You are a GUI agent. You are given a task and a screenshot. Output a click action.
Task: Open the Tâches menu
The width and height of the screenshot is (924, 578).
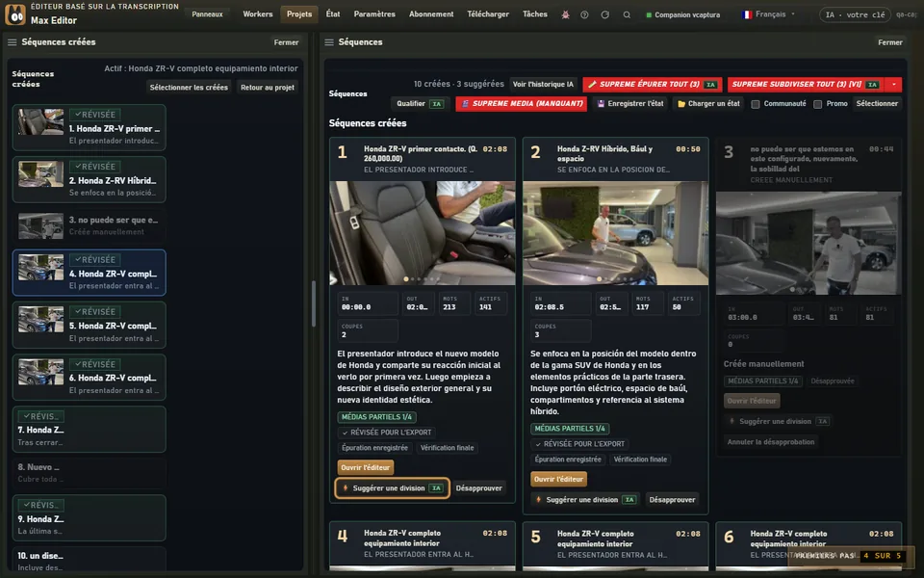534,14
